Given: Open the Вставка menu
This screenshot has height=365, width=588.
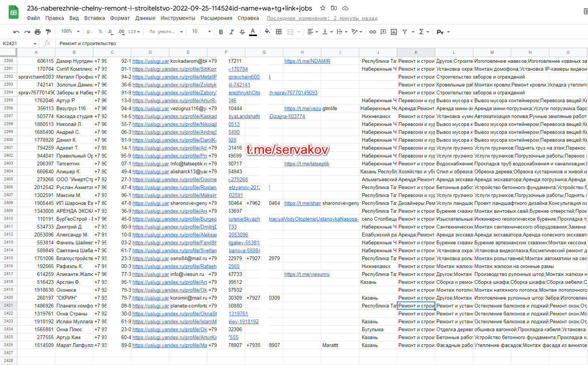Looking at the screenshot, I should coord(94,18).
